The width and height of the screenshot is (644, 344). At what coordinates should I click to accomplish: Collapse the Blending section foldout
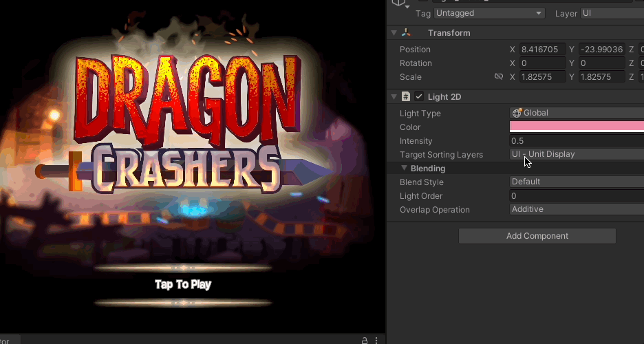(404, 169)
